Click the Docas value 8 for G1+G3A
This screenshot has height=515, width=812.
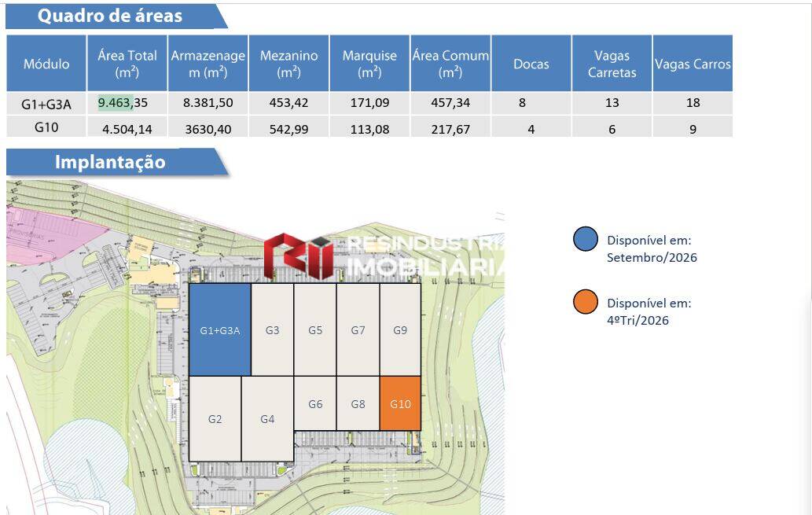tap(522, 102)
